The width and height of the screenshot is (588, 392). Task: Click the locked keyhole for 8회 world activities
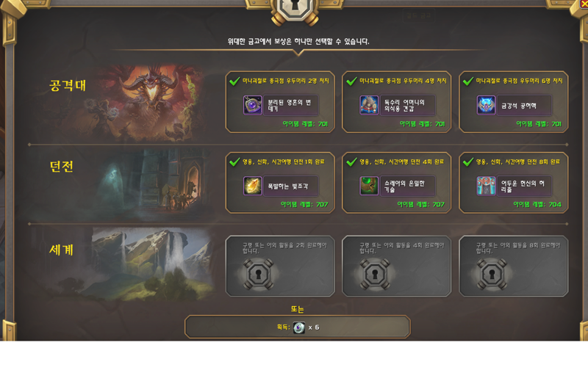click(x=492, y=275)
